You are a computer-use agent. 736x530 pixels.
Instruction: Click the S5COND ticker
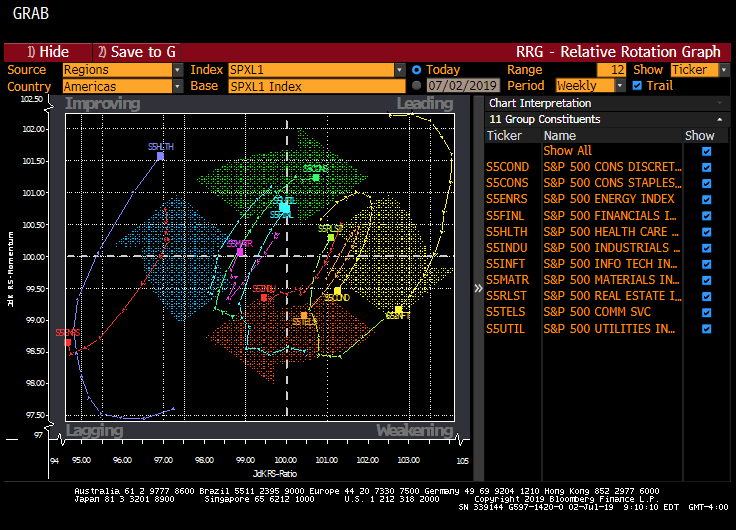pos(507,167)
